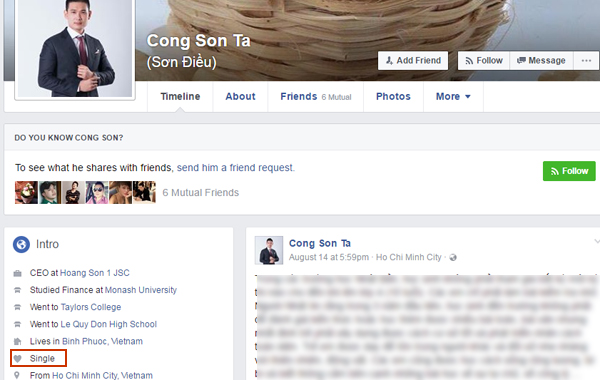The image size is (600, 380).
Task: Click the location pin icon beside From
Action: pos(17,375)
